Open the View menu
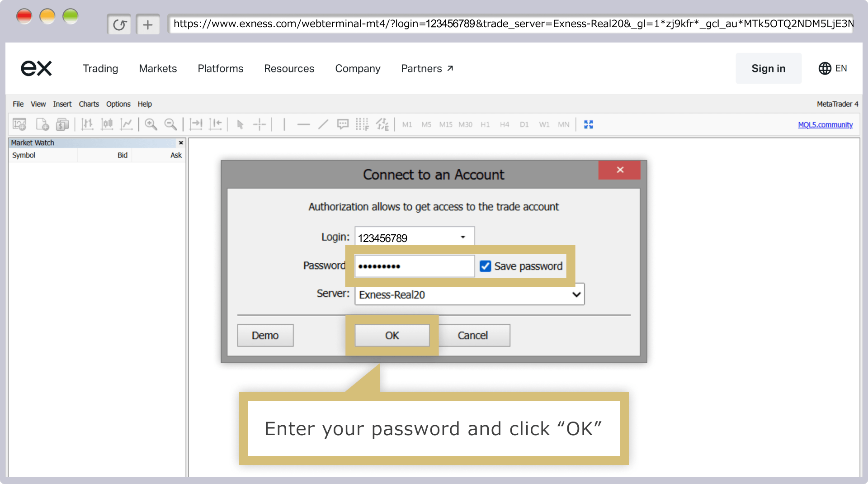Viewport: 868px width, 484px height. (x=38, y=104)
